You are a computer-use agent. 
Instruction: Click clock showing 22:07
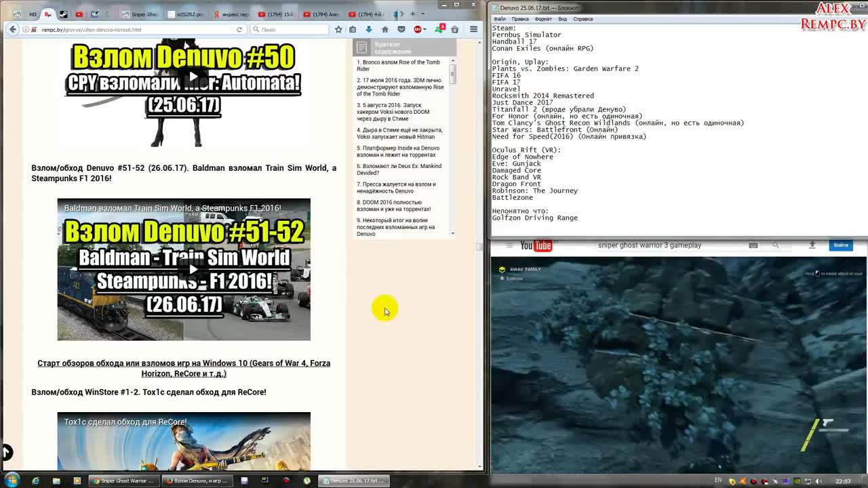tap(843, 481)
